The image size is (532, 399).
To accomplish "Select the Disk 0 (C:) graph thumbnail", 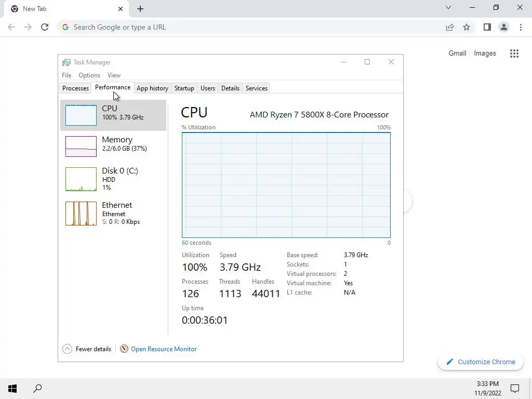I will tap(81, 179).
